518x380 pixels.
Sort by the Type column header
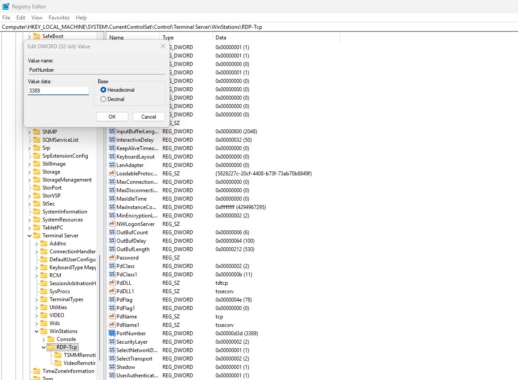click(x=186, y=37)
